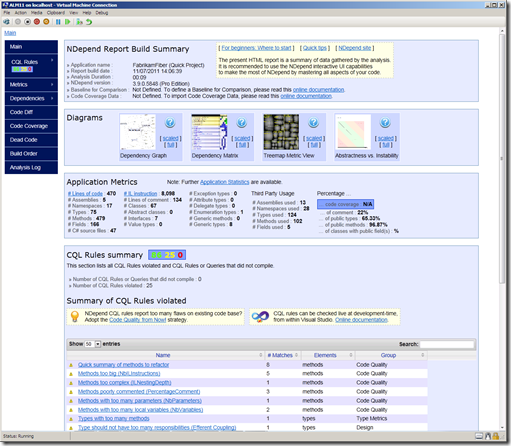Take a snapshot using the Snapshot toolbar icon
511x446 pixels.
click(79, 22)
